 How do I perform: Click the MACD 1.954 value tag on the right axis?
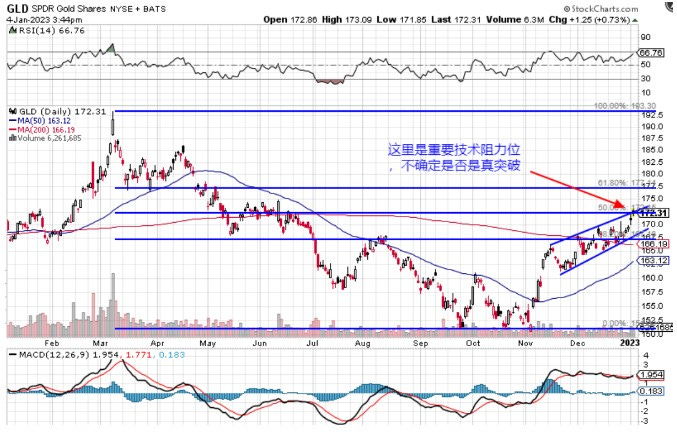point(653,374)
